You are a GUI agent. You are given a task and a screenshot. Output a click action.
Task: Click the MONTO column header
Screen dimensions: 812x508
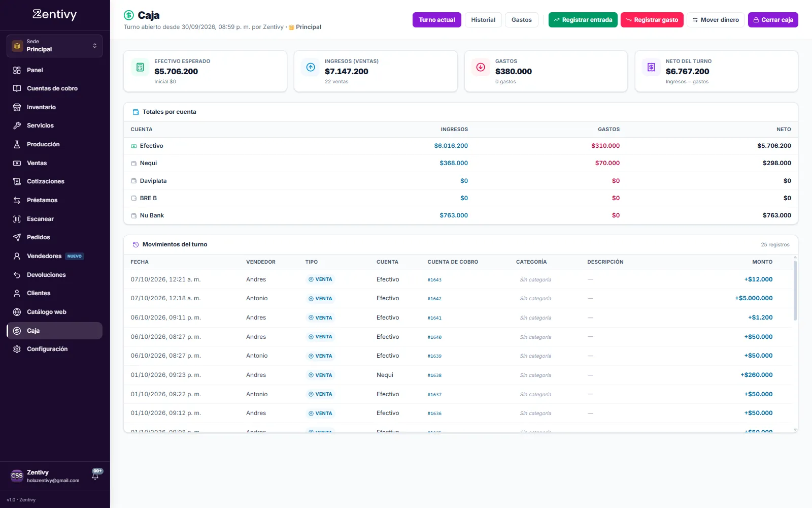762,262
